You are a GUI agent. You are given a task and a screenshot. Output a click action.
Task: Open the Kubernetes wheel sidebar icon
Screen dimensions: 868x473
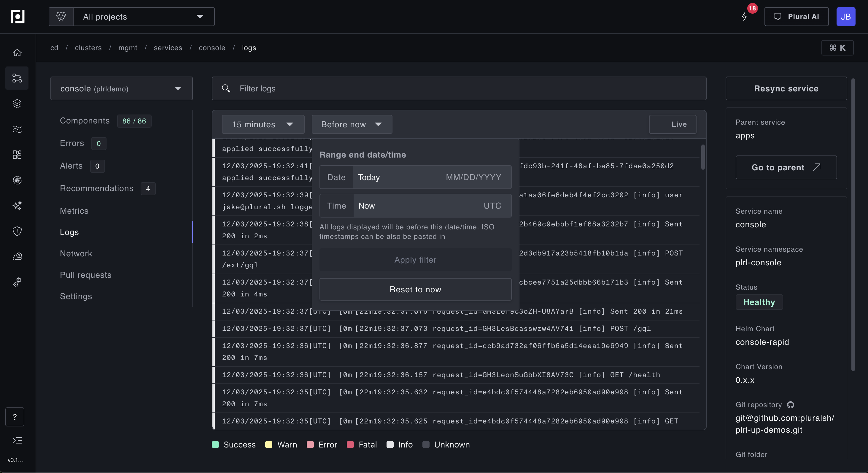click(x=17, y=180)
